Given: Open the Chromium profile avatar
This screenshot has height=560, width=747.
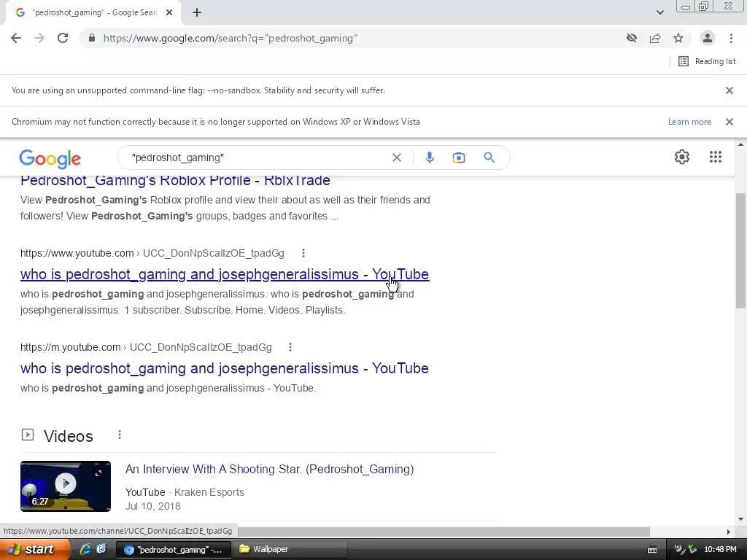Looking at the screenshot, I should 708,38.
